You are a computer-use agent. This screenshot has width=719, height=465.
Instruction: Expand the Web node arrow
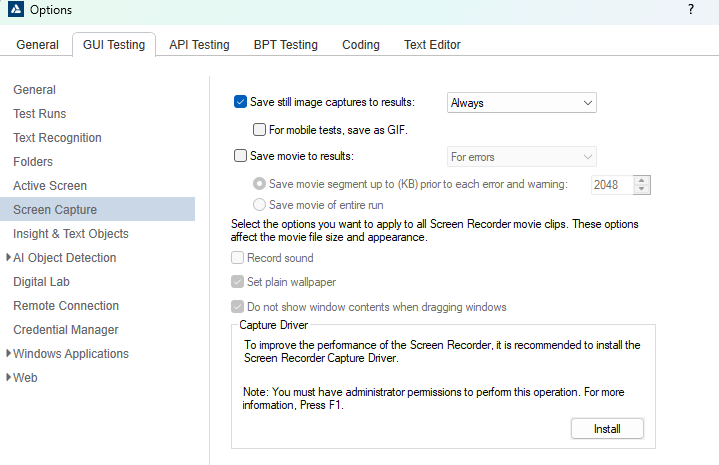click(x=8, y=377)
